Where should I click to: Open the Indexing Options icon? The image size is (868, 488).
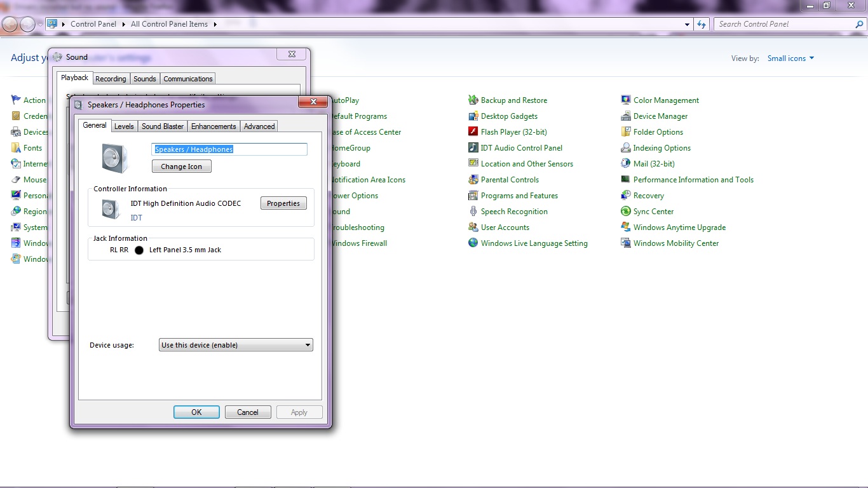625,148
